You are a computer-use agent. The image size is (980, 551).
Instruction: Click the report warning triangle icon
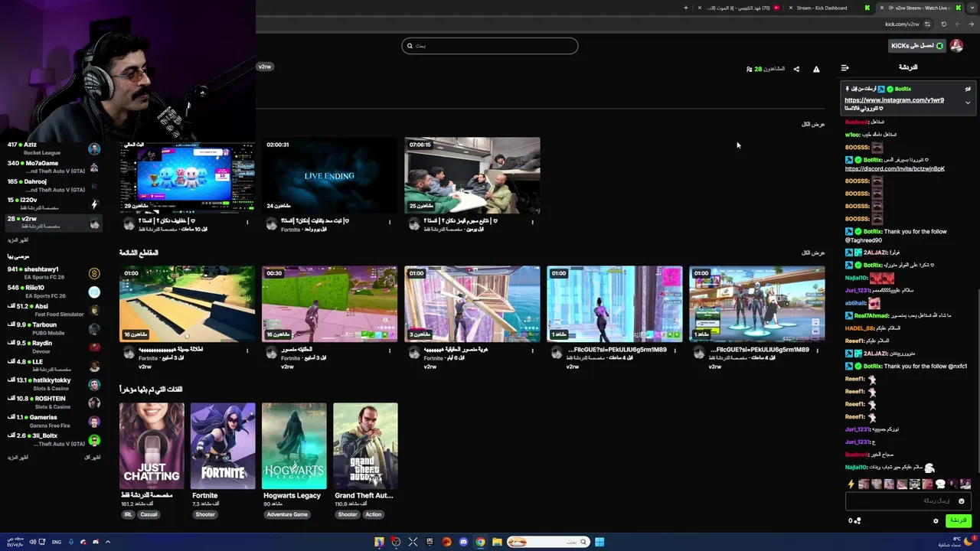click(x=816, y=69)
